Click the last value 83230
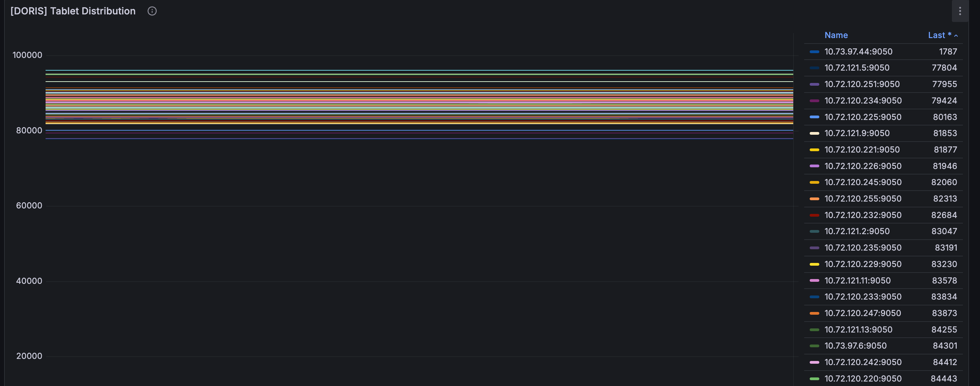 944,264
